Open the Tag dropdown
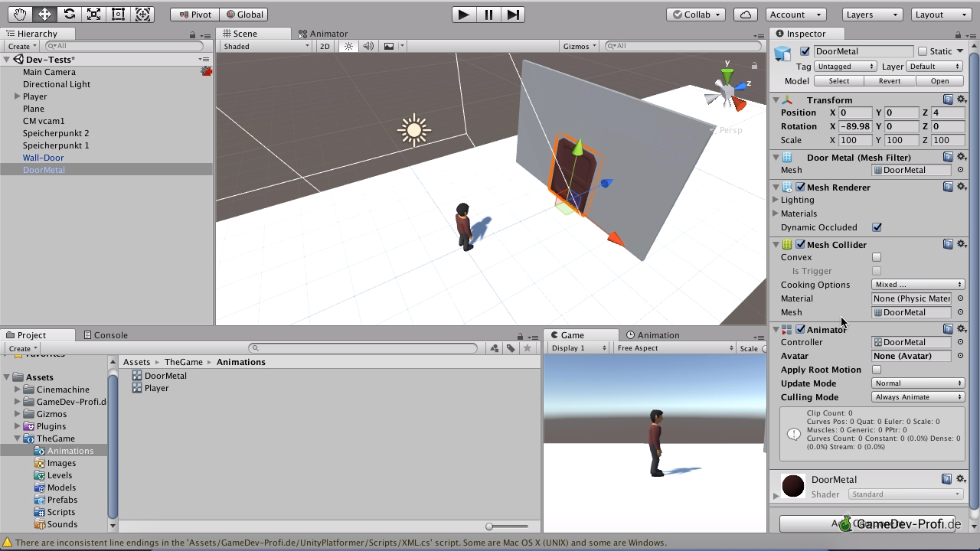The image size is (980, 551). coord(845,67)
